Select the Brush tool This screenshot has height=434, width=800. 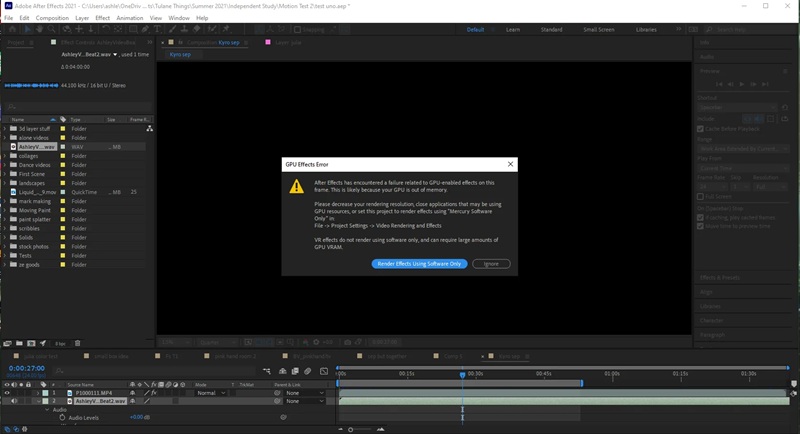(173, 29)
